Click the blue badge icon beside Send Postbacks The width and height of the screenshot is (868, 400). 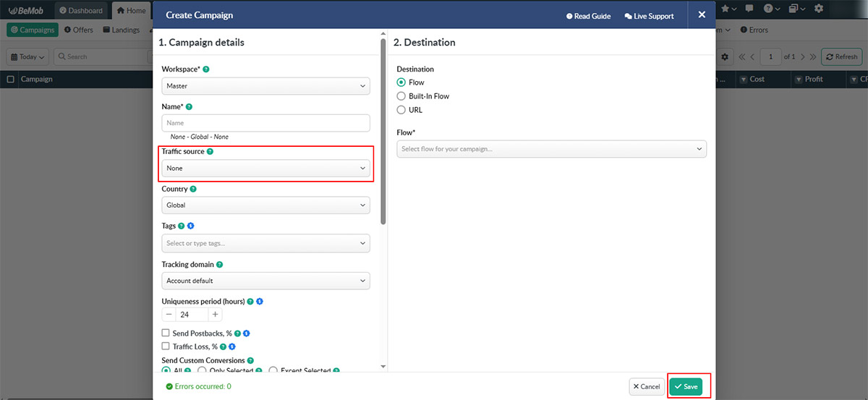coord(247,333)
